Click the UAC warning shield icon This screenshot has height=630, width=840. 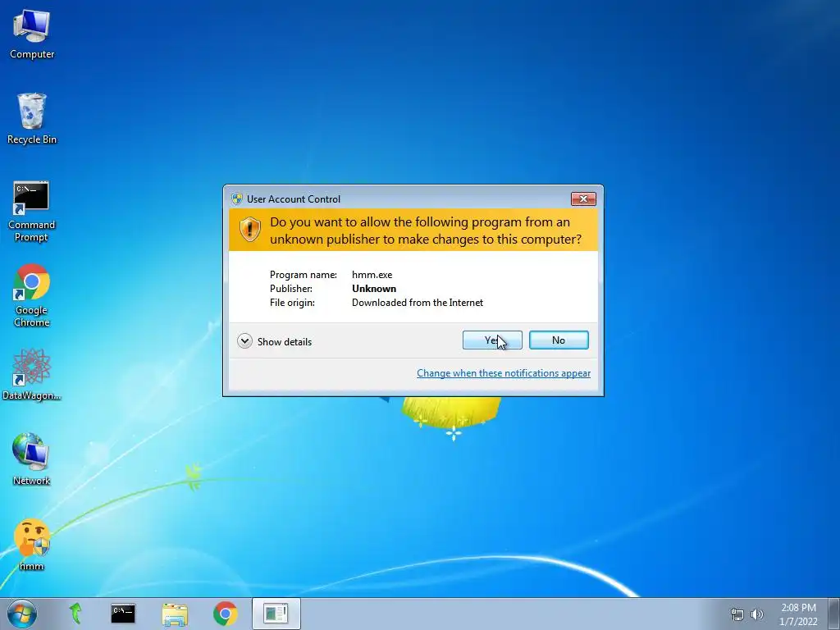pos(249,230)
